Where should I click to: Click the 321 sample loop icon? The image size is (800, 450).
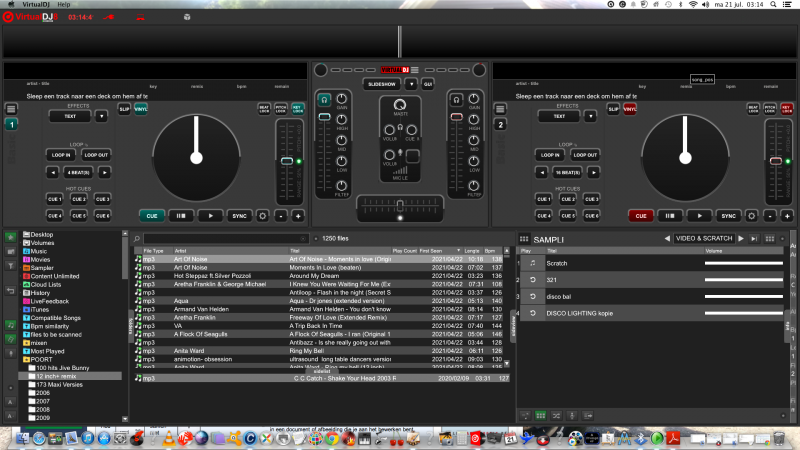click(x=533, y=280)
